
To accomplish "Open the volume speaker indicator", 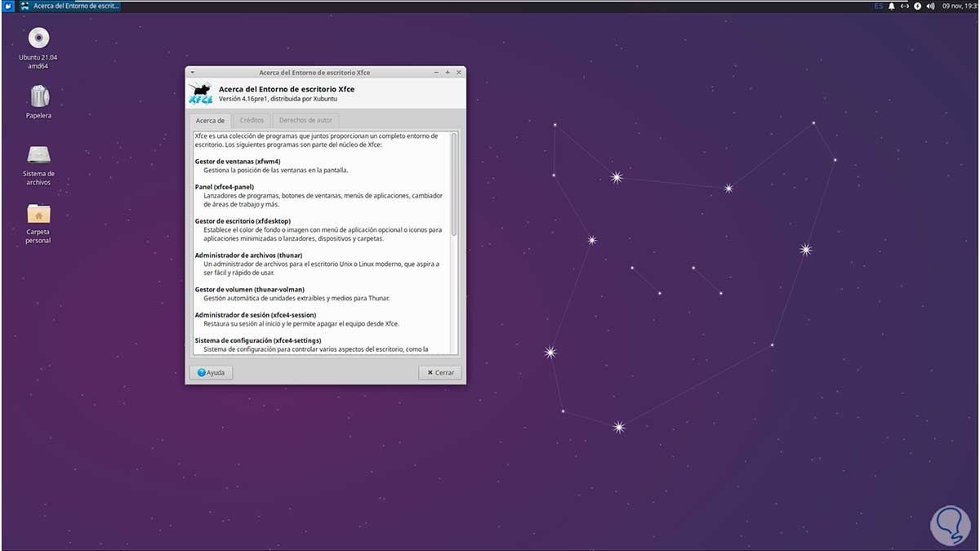I will click(930, 6).
